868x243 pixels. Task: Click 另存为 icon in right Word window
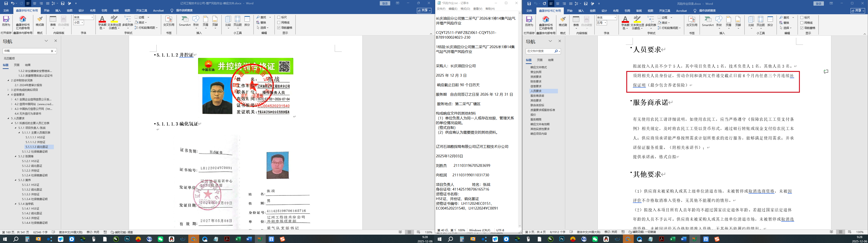(x=529, y=21)
